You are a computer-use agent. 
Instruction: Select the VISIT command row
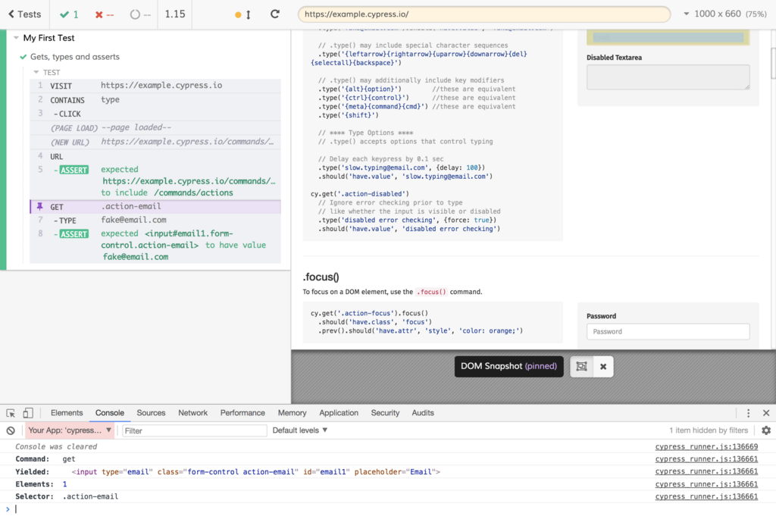[155, 86]
